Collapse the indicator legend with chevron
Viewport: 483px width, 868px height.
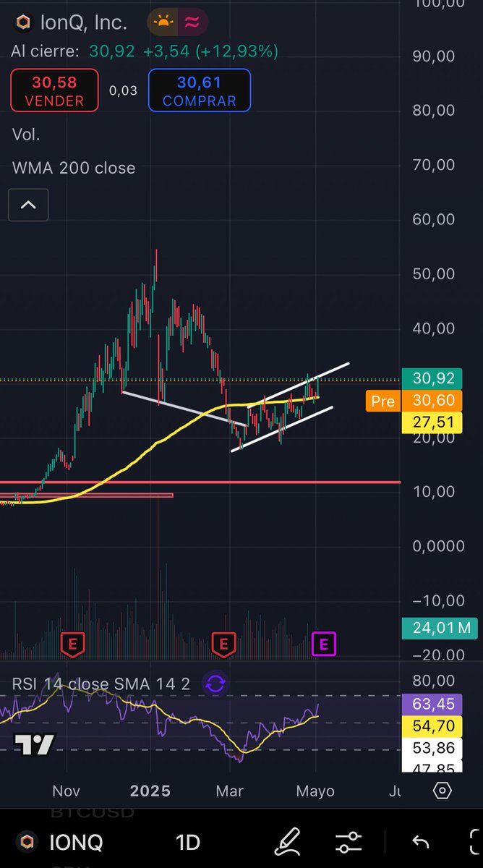[28, 205]
